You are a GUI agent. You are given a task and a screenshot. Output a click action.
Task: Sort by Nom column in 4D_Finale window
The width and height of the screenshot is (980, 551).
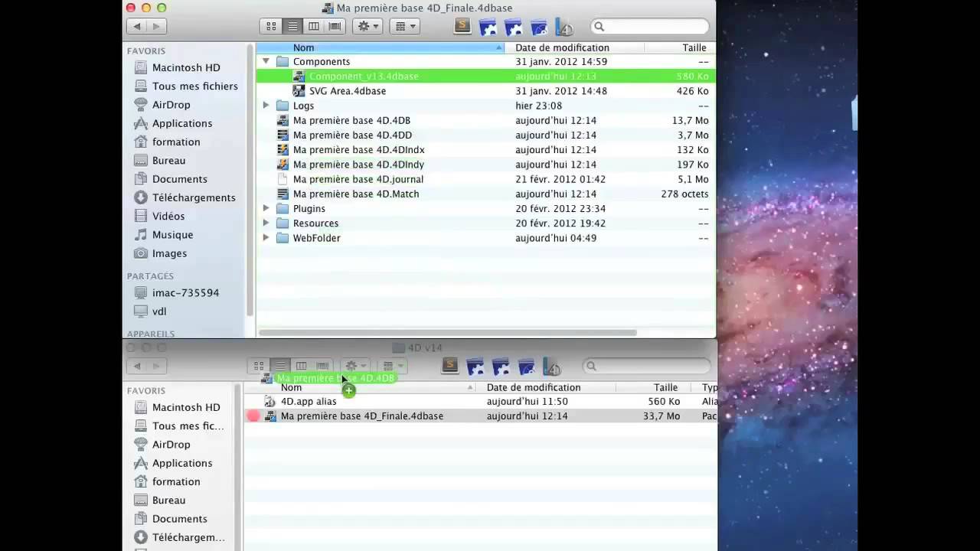point(381,47)
